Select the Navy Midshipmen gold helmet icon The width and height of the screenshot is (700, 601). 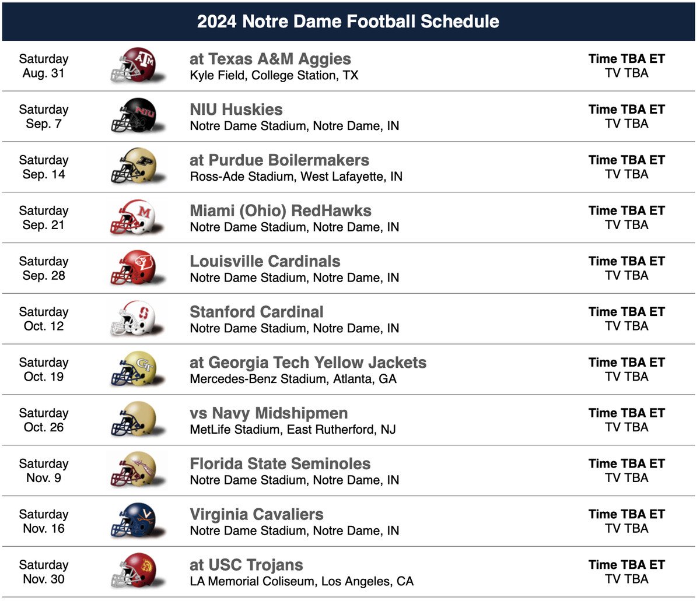coord(134,420)
